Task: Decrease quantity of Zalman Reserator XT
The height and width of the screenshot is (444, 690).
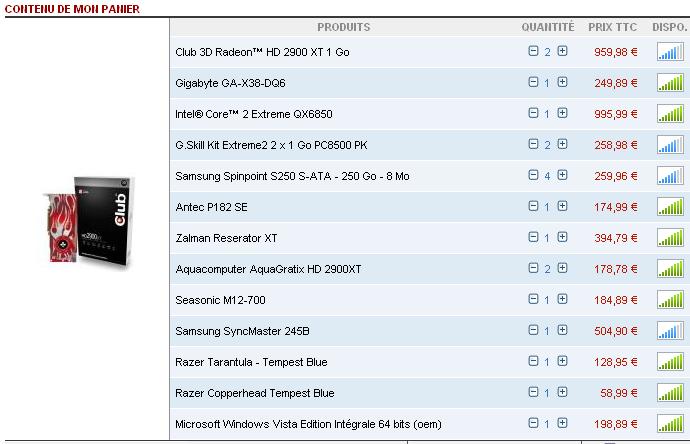Action: [x=533, y=237]
